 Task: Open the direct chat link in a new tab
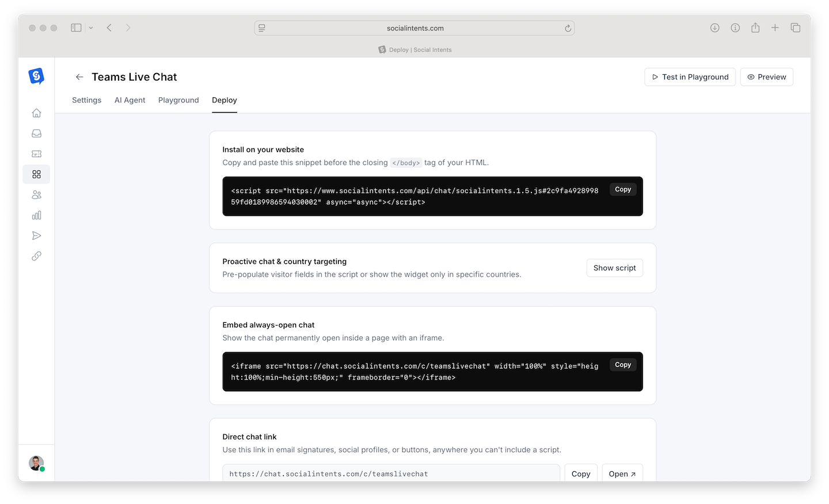click(x=622, y=474)
